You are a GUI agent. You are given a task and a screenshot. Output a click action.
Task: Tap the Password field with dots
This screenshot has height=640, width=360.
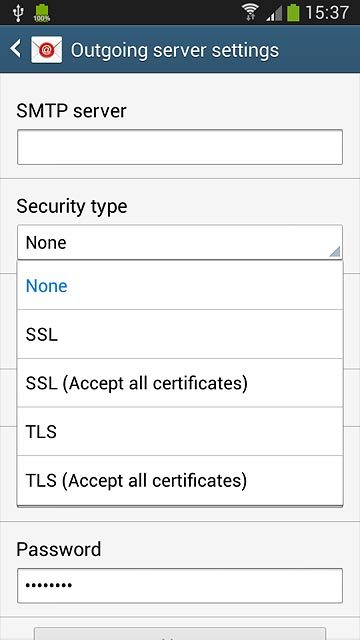coord(180,585)
